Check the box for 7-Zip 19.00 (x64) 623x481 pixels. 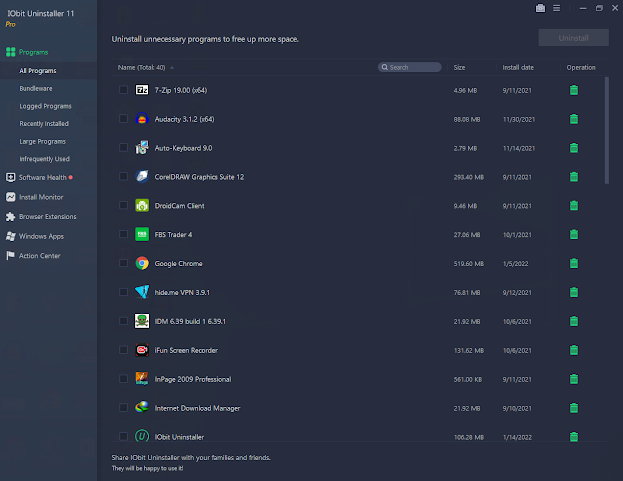124,90
